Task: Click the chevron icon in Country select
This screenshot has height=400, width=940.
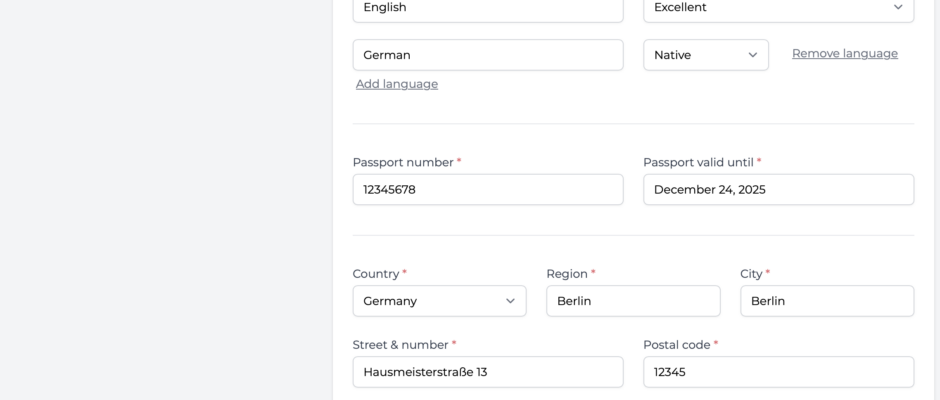Action: pos(510,301)
